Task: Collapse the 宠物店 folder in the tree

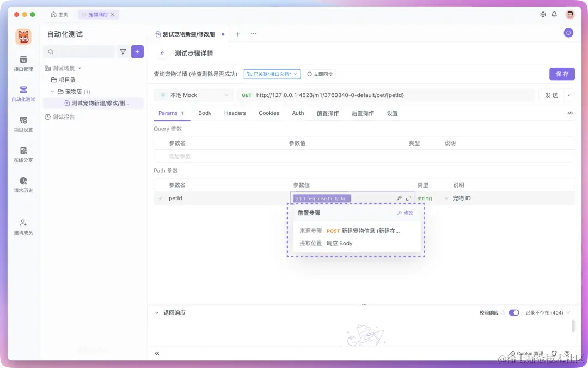Action: 52,91
